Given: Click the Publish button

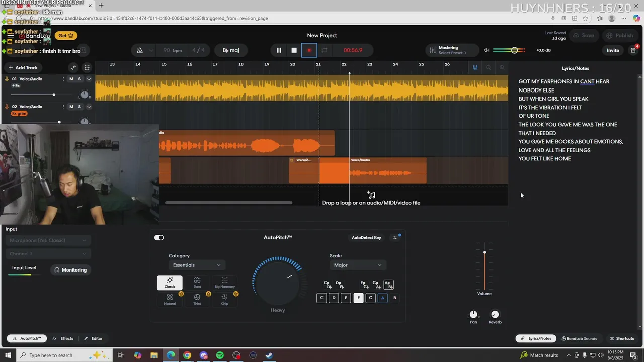Looking at the screenshot, I should (x=620, y=36).
